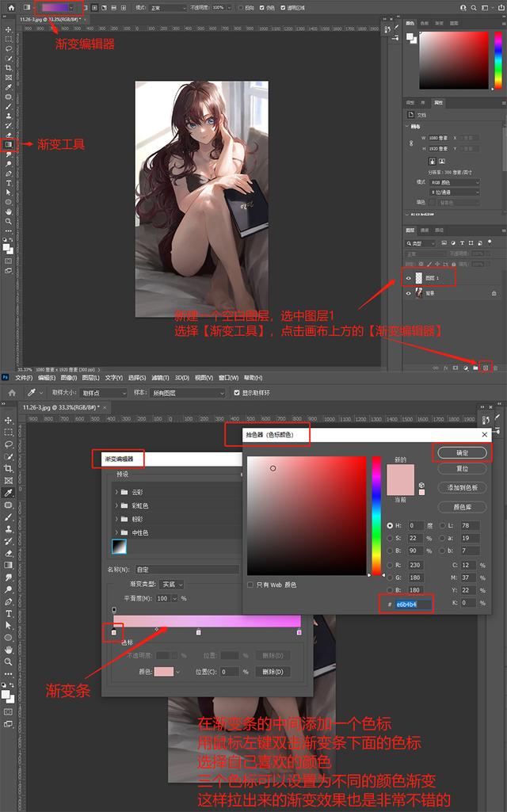Screen dimensions: 507x812
Task: Select the Move tool in top toolbar
Action: point(9,29)
